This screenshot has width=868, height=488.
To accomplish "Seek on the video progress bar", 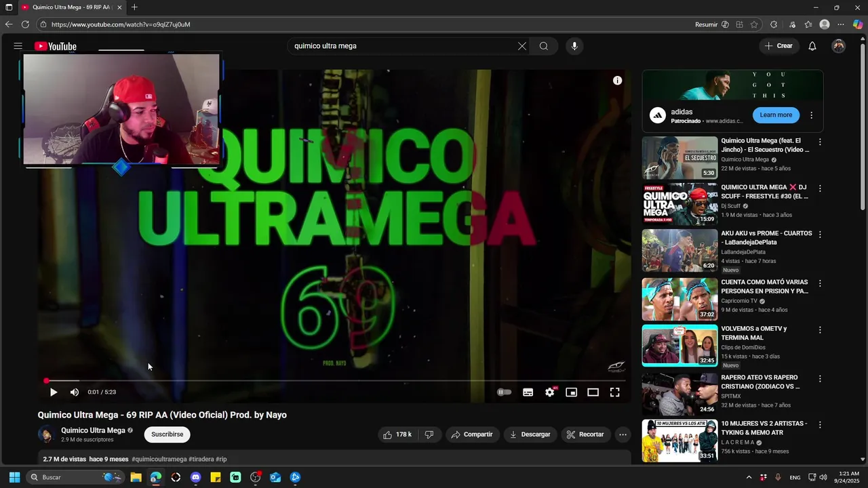I will pos(334,381).
